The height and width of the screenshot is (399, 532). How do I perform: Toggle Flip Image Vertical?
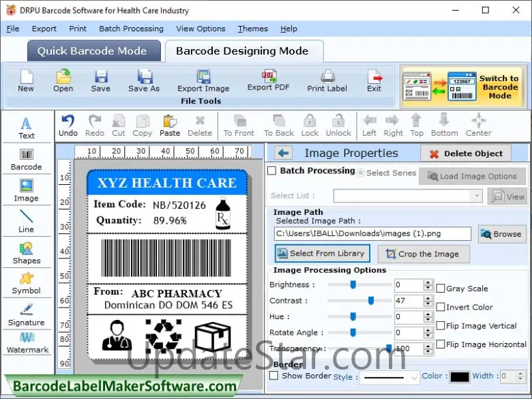[441, 326]
